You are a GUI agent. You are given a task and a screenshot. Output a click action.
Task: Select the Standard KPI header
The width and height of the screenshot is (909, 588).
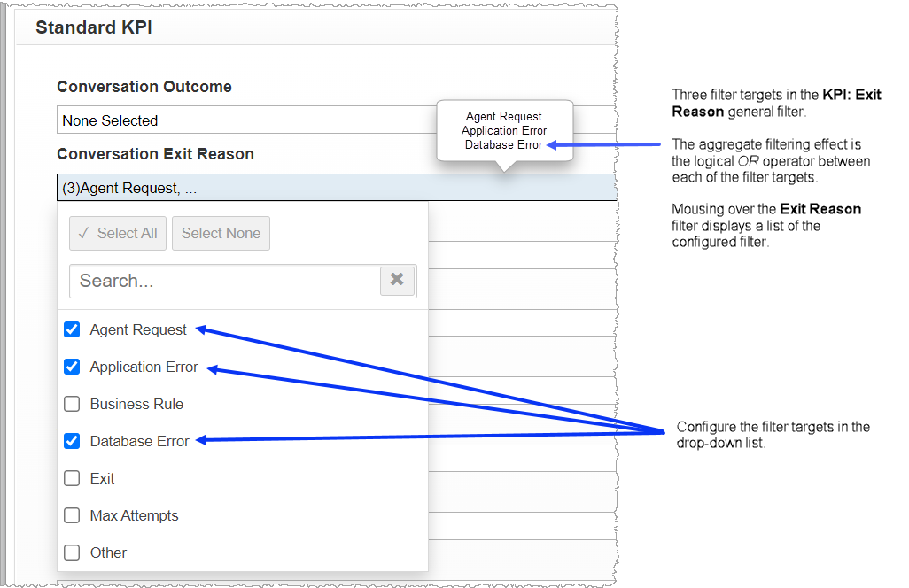(x=94, y=27)
